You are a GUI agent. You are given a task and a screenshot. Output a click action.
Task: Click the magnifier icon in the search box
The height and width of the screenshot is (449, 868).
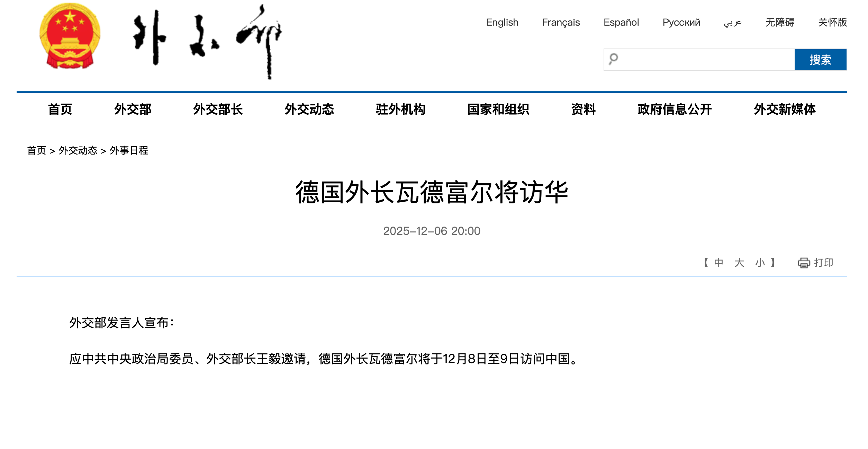coord(614,59)
